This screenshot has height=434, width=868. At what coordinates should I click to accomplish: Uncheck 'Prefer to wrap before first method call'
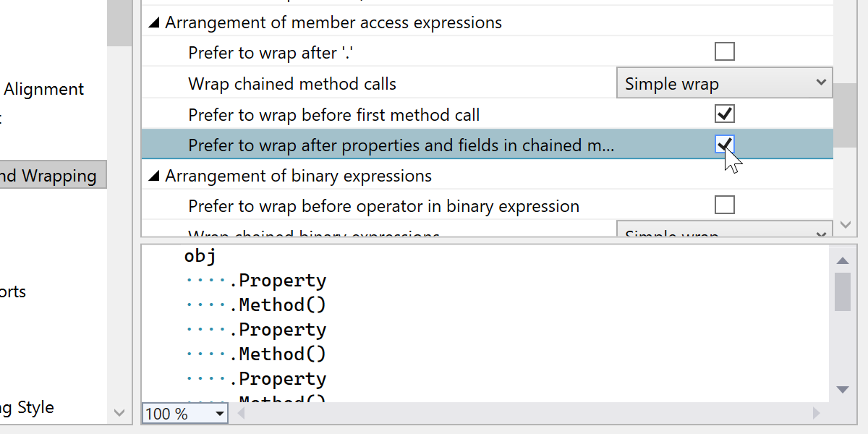(724, 114)
